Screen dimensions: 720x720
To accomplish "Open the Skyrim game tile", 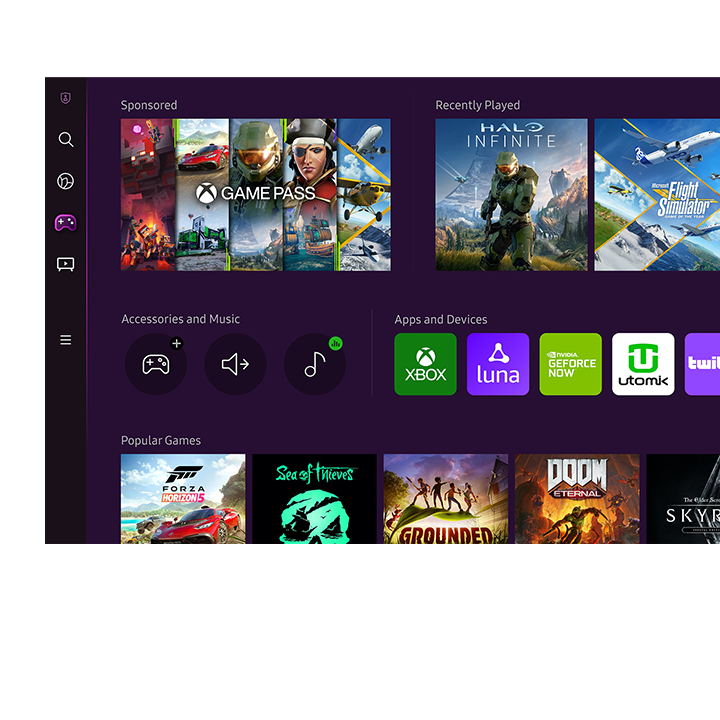I will [x=683, y=499].
